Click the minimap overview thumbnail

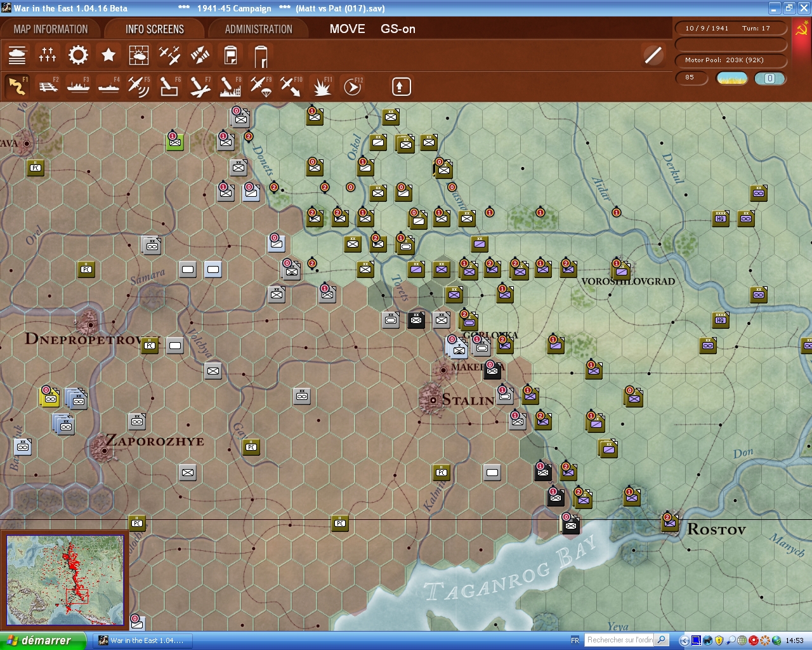65,581
